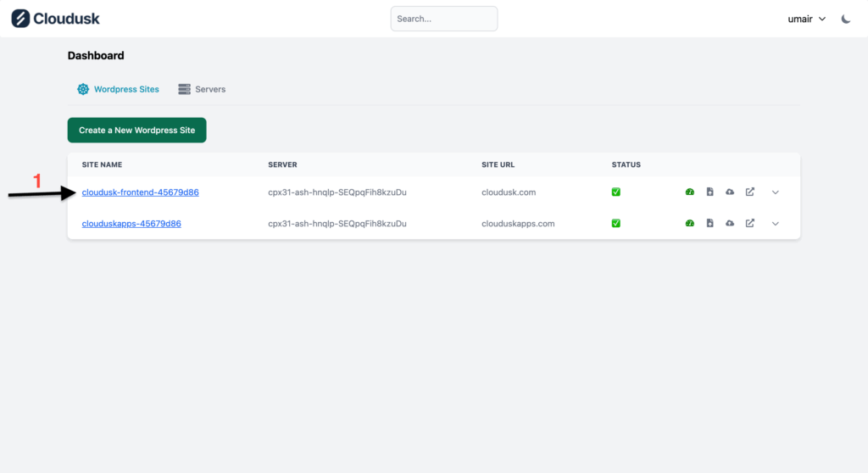Expand the clouduskapps row chevron
Screen dimensions: 868x473
click(775, 224)
